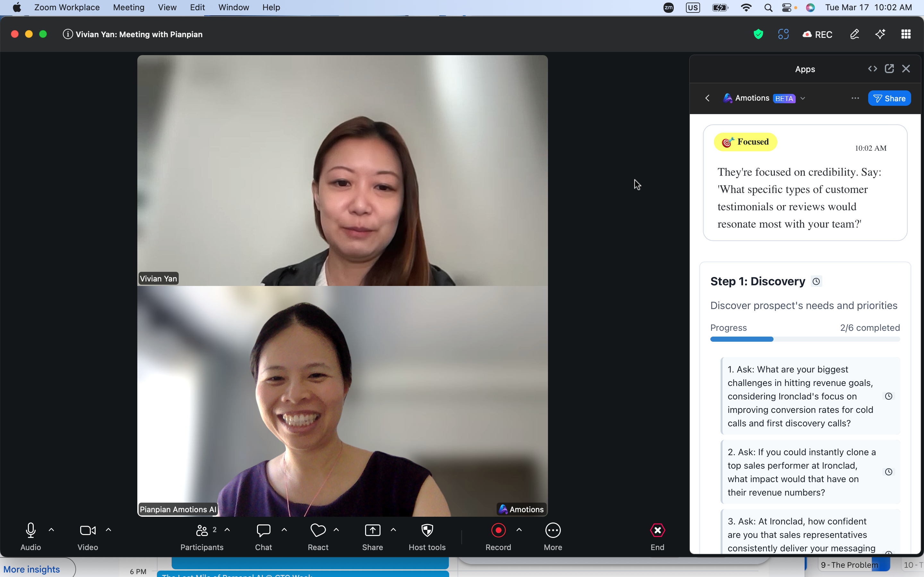924x577 pixels.
Task: Click the More insights button
Action: click(x=32, y=569)
